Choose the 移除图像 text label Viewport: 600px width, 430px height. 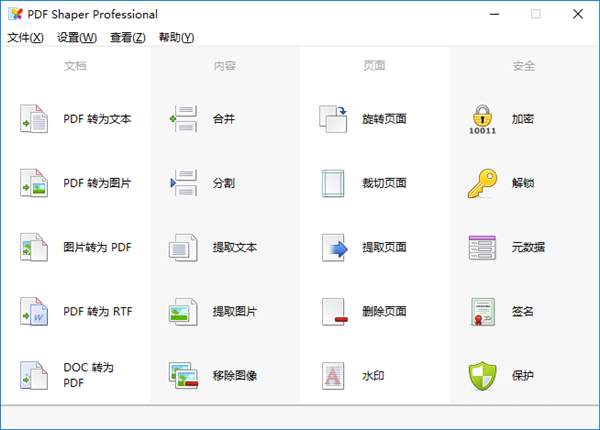click(x=235, y=376)
